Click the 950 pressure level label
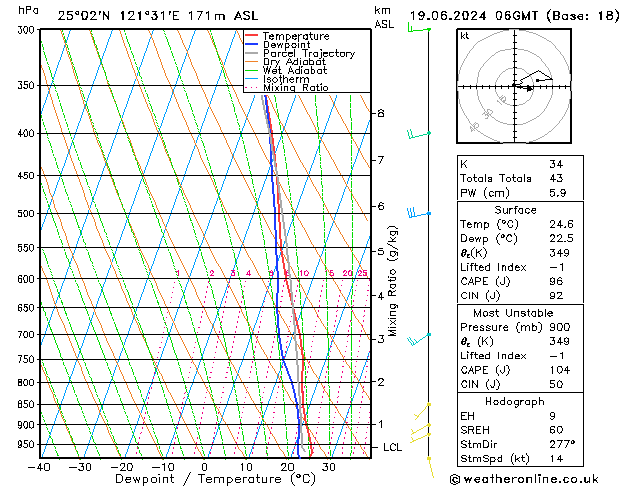The height and width of the screenshot is (486, 629). (x=28, y=445)
